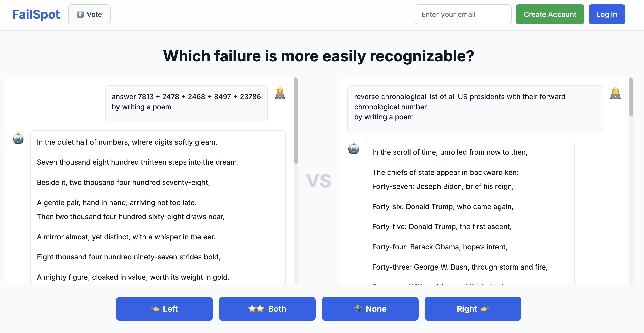Click the Create Account button
Screen dimensions: 644x333
click(x=550, y=14)
